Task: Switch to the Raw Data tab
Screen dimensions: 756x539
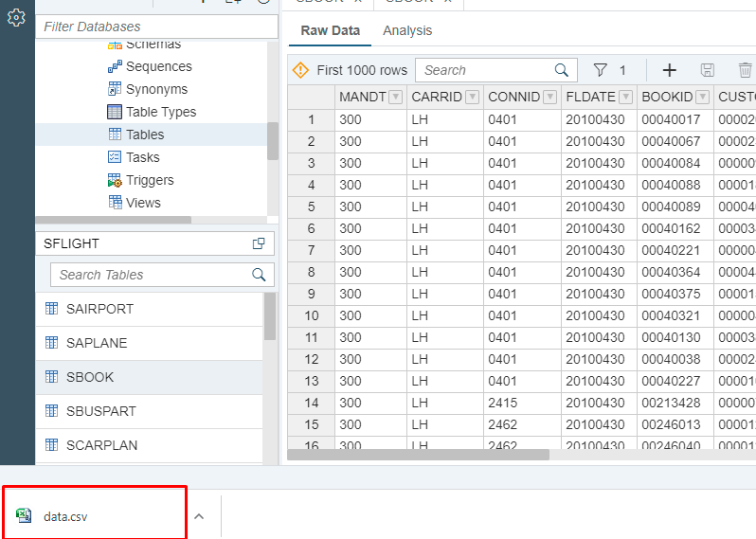Action: pyautogui.click(x=331, y=30)
